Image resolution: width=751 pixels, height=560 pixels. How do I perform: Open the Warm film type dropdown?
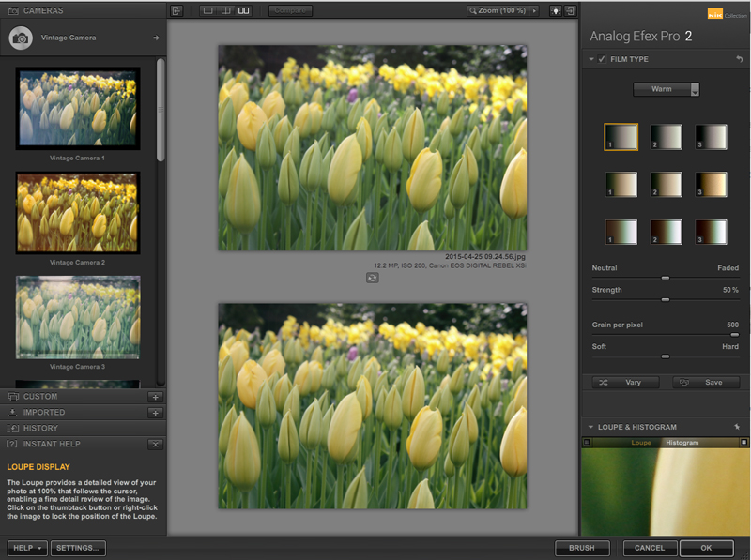pos(666,90)
